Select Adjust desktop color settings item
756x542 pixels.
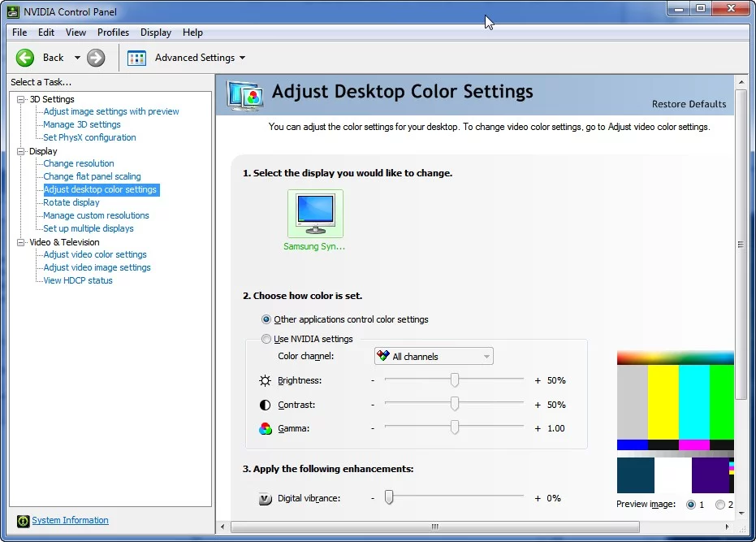point(101,189)
